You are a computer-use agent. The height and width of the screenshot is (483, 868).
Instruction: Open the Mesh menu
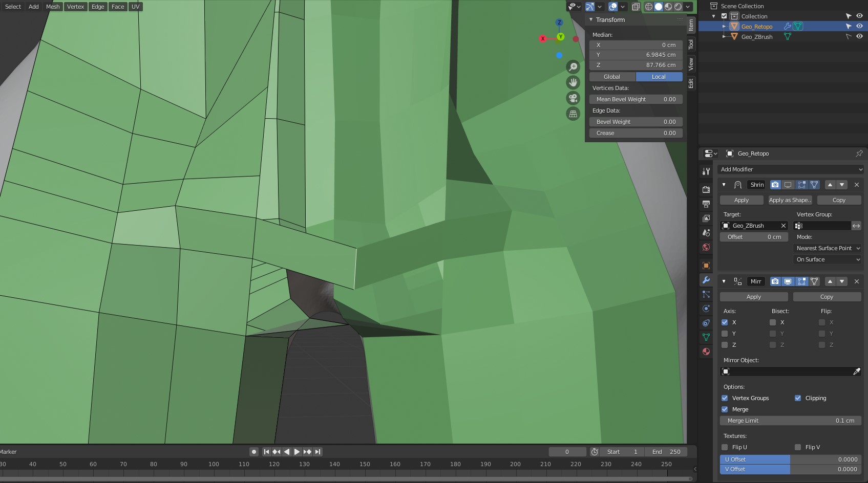[53, 7]
